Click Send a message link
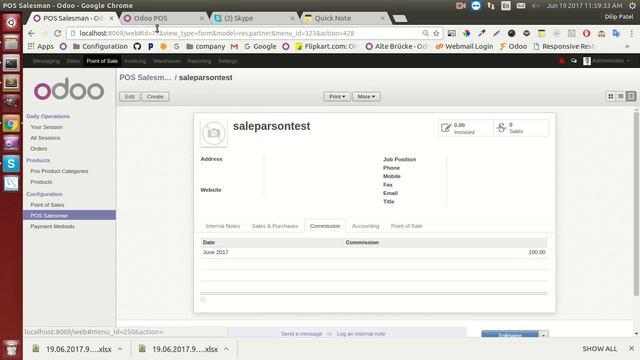640x360 pixels. pos(302,334)
